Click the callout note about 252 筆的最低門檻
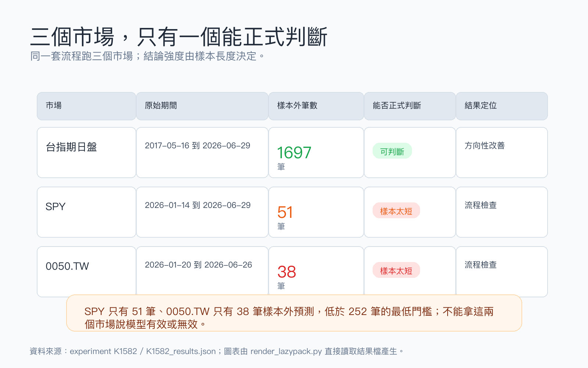This screenshot has width=588, height=368. [x=294, y=313]
